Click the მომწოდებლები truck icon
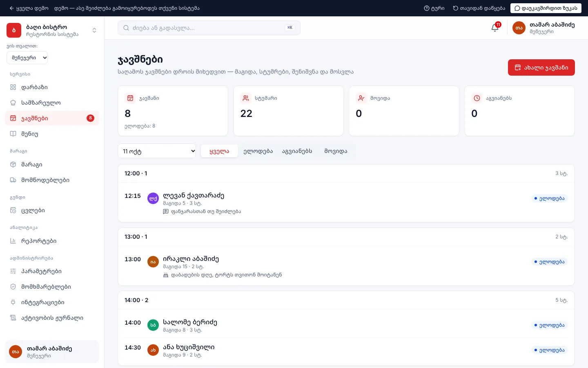 [13, 180]
